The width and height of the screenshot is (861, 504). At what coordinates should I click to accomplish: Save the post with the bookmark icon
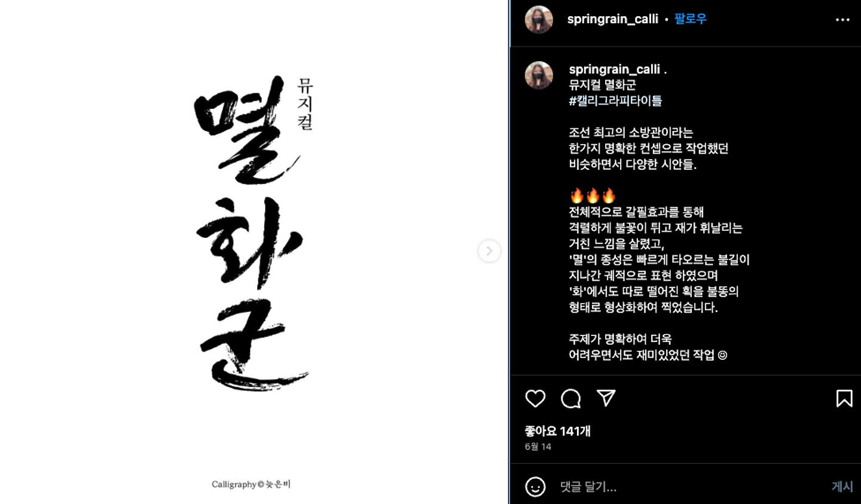pyautogui.click(x=844, y=398)
